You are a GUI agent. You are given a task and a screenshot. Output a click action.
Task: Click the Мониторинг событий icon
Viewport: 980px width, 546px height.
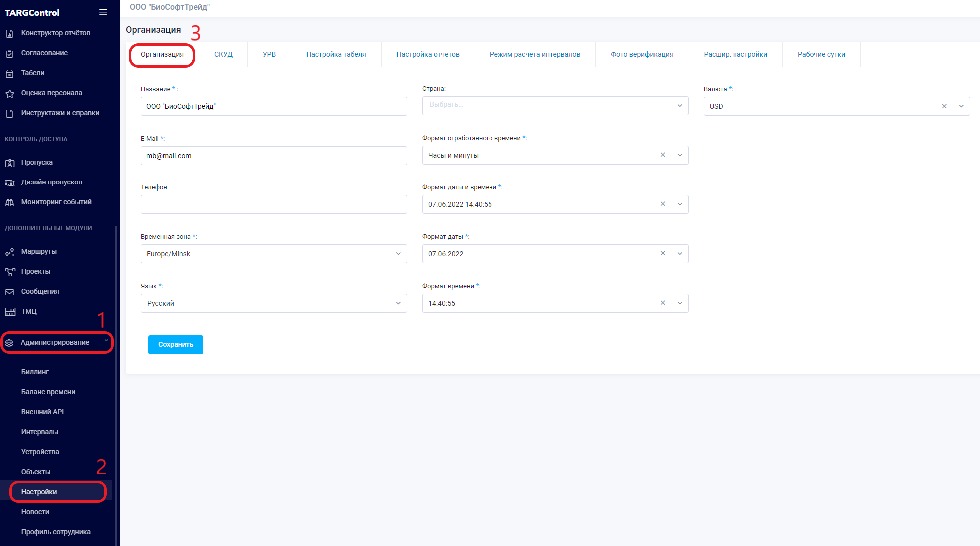tap(9, 202)
